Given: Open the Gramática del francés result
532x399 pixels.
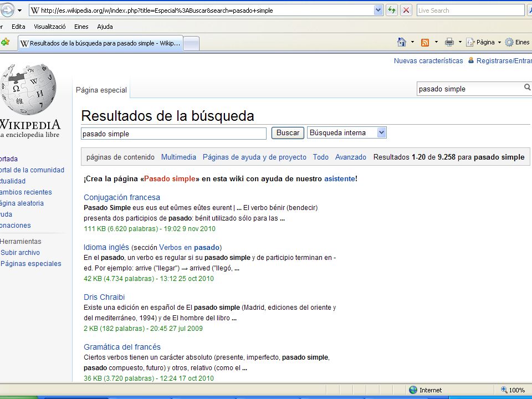Looking at the screenshot, I should (122, 347).
